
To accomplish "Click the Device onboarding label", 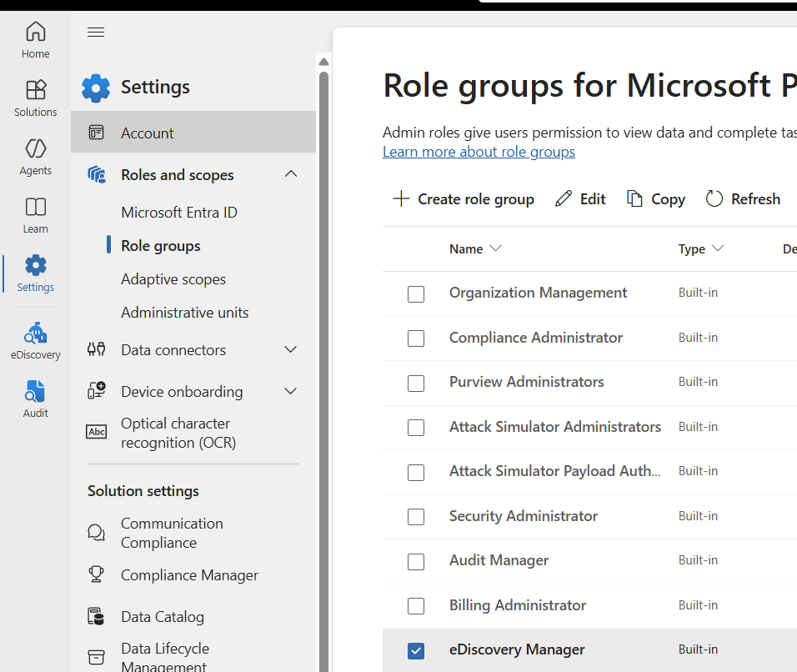I will 182,392.
